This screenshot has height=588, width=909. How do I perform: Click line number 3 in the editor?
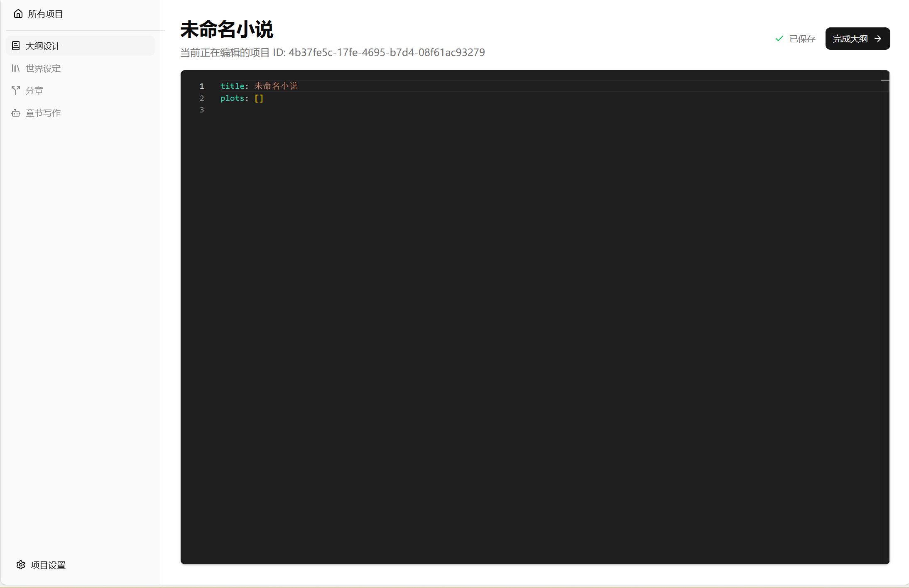point(202,110)
